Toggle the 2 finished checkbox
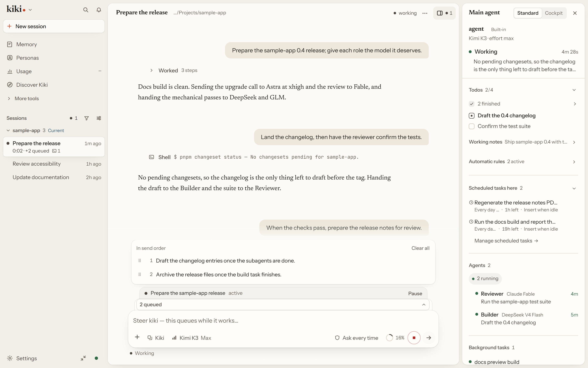588x368 pixels. click(x=472, y=104)
